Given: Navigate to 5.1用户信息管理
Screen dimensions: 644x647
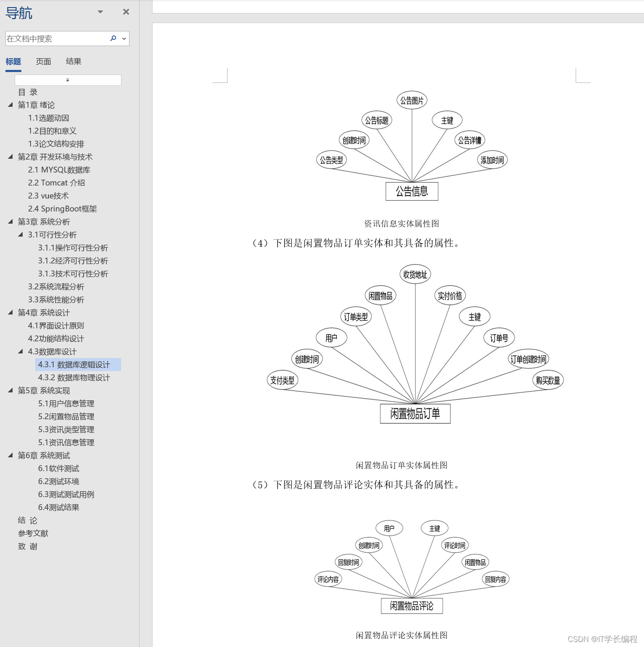Looking at the screenshot, I should tap(66, 404).
